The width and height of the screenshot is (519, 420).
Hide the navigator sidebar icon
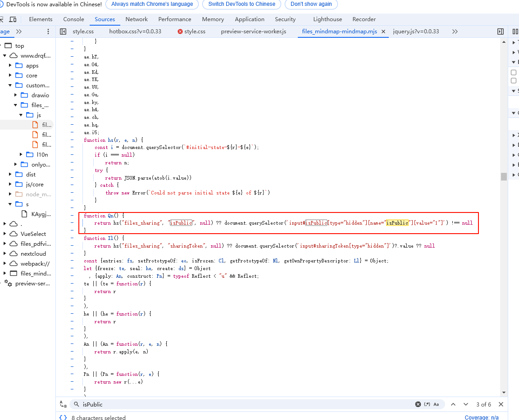63,32
